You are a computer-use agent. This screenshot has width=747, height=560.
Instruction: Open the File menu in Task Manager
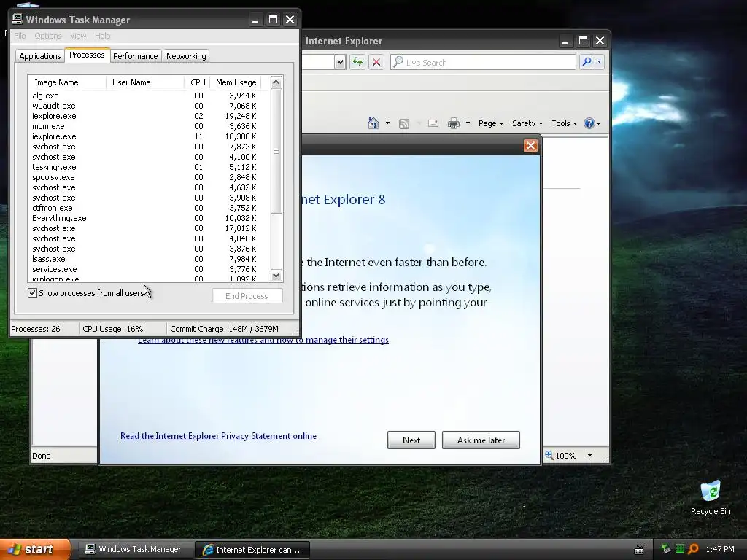[x=20, y=36]
